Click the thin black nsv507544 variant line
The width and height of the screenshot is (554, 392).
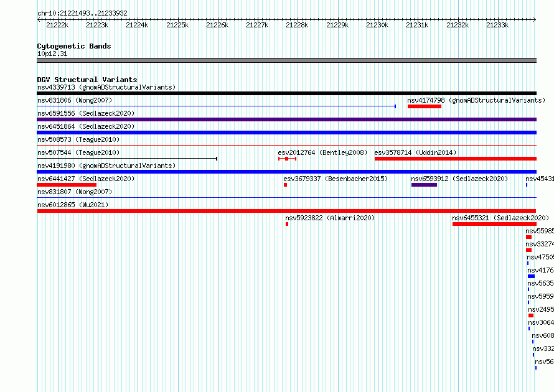[127, 159]
